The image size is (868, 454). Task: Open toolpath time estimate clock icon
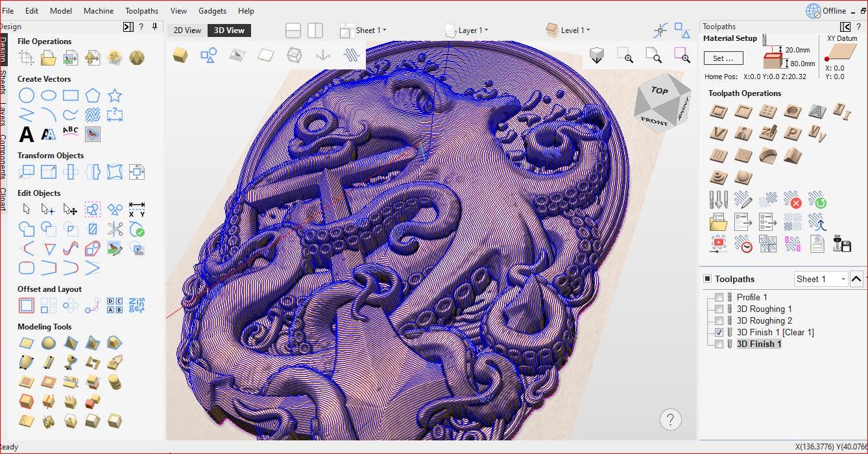coord(743,244)
